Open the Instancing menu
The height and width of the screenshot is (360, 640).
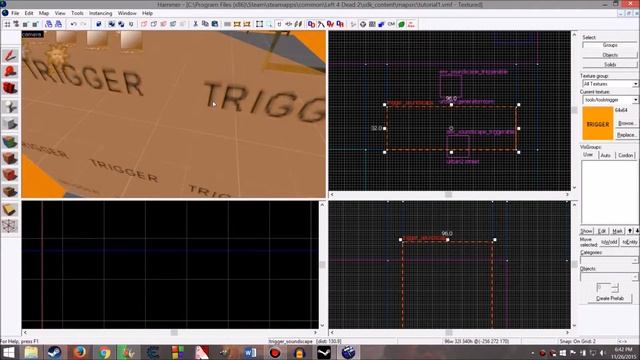point(100,13)
